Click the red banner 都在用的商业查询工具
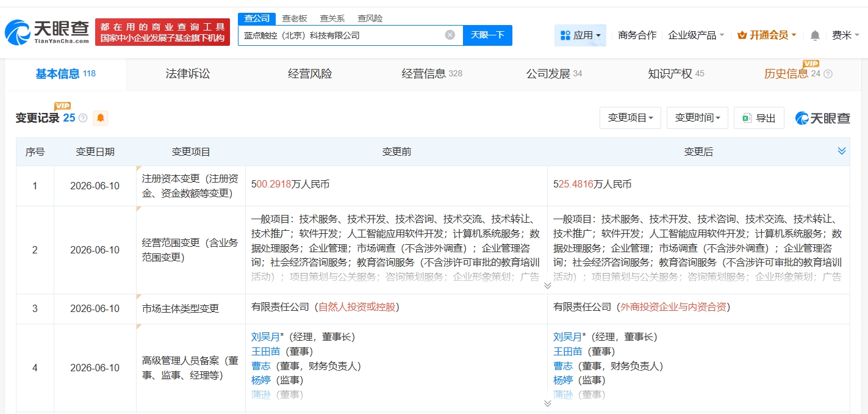Screen dimensions: 868x414 tap(162, 32)
